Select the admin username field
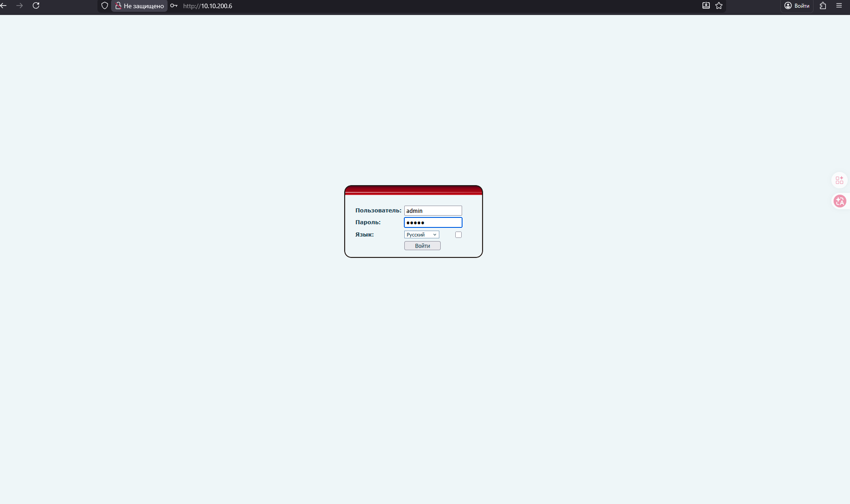 [x=433, y=210]
